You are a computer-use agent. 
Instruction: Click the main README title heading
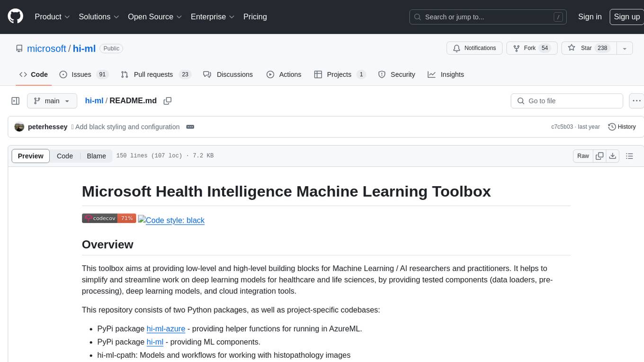point(286,191)
